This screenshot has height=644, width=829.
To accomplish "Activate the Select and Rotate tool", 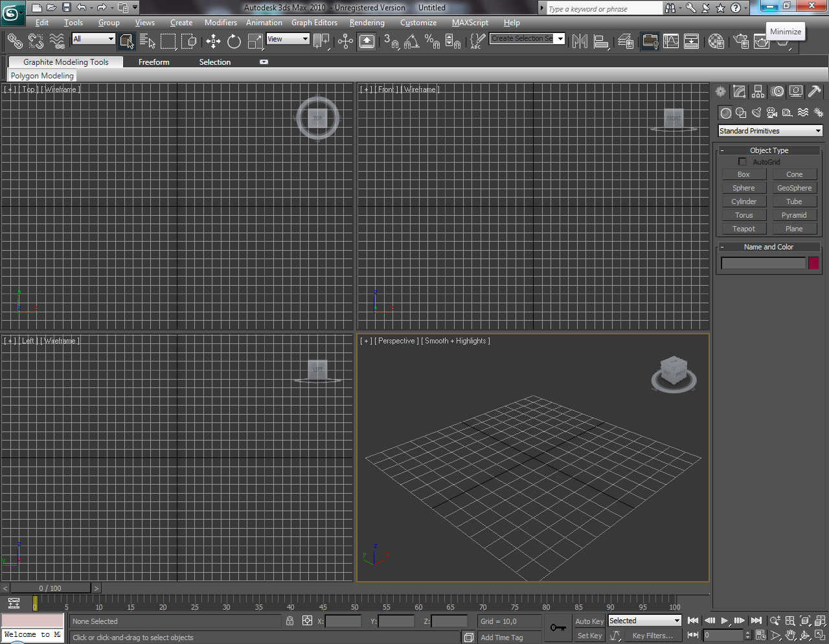I will pos(234,42).
